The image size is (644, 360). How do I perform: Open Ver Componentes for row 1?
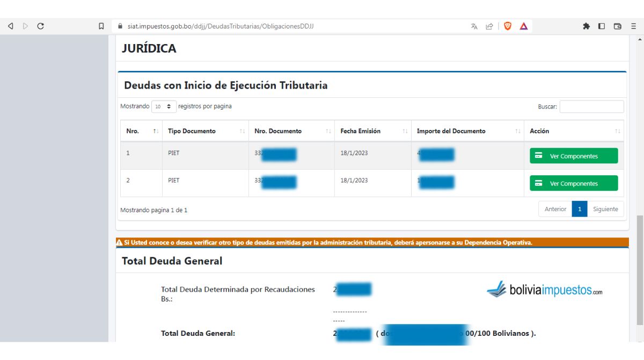point(574,156)
